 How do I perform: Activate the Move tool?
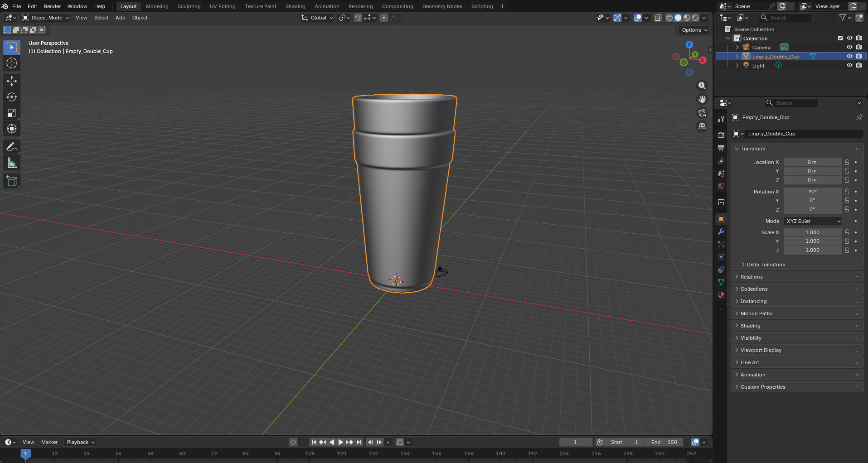click(12, 81)
